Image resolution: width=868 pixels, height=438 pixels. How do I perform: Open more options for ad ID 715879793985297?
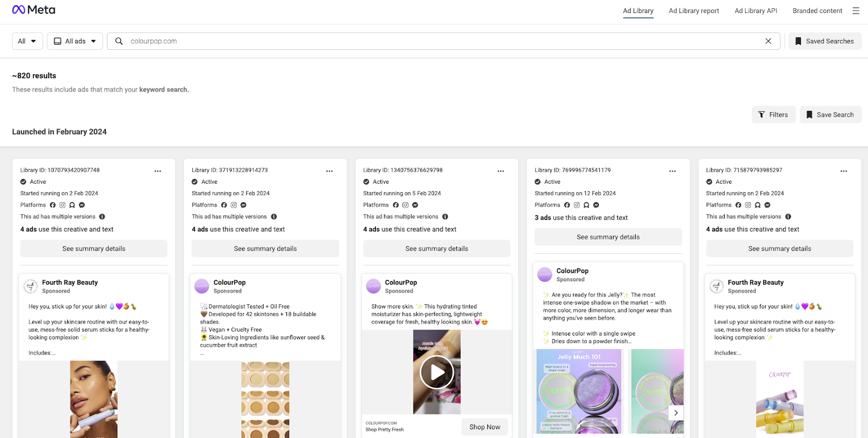pos(844,171)
